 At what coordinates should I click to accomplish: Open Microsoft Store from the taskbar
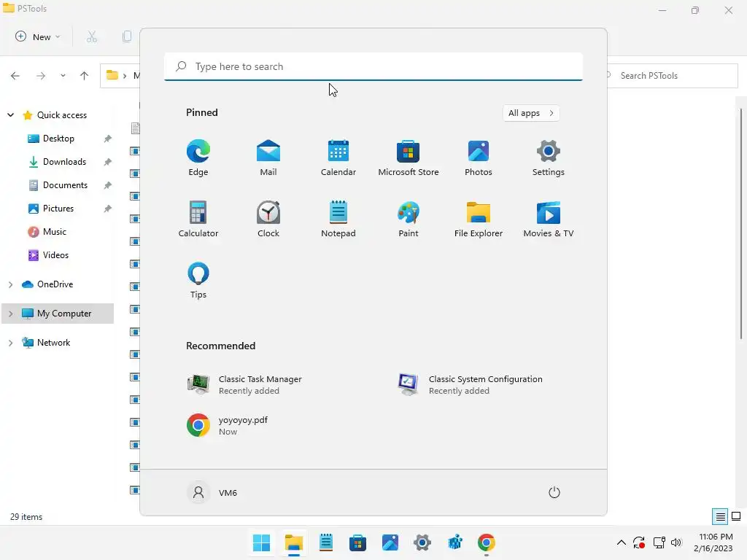tap(357, 542)
